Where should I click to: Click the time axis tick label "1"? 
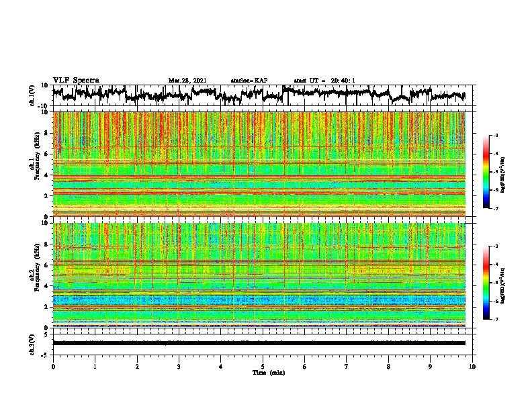pyautogui.click(x=95, y=367)
